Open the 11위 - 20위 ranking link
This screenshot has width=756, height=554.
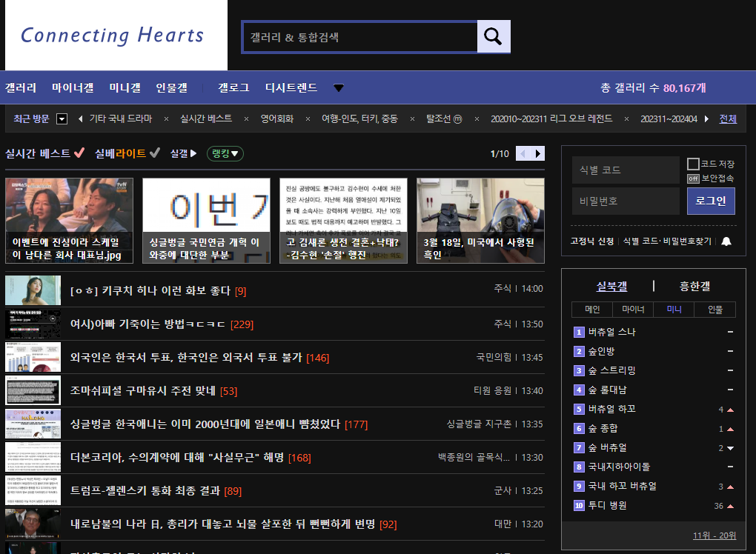point(714,535)
